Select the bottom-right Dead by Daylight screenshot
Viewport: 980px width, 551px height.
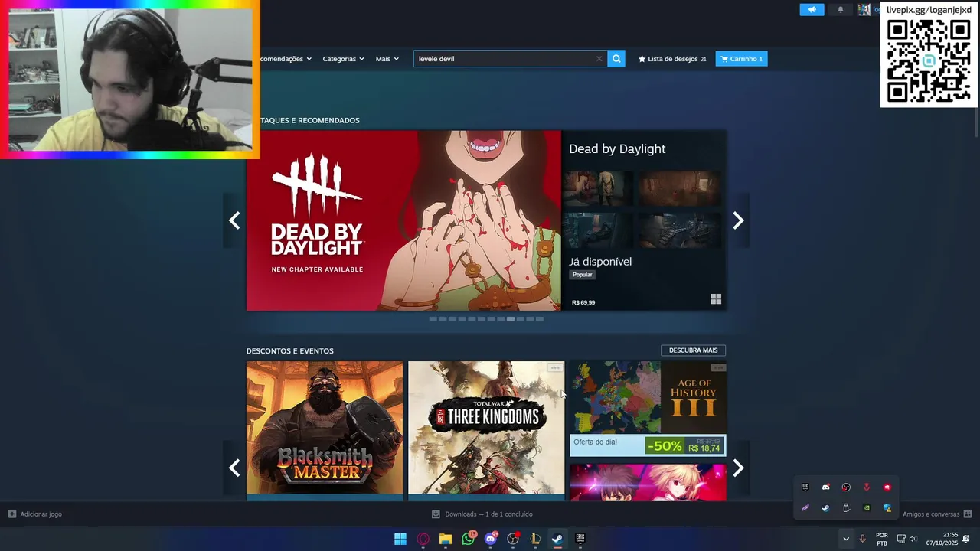[680, 230]
